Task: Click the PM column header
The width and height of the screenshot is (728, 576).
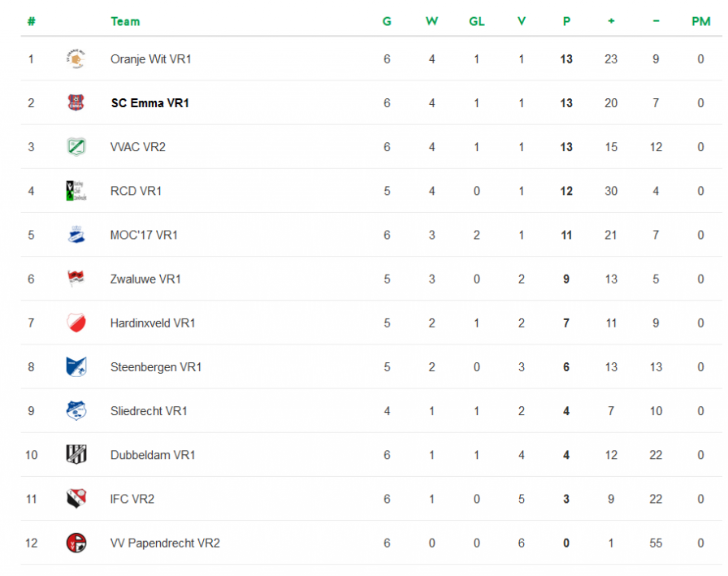Action: pyautogui.click(x=701, y=21)
